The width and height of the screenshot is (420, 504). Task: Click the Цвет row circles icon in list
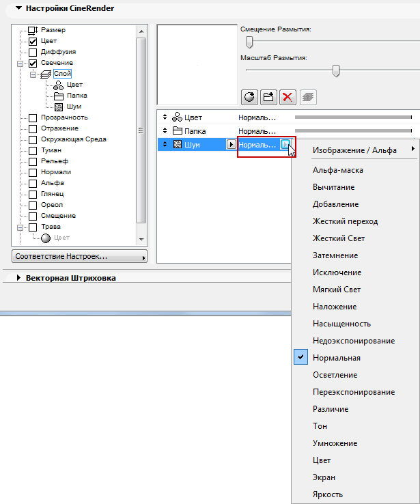pos(177,117)
